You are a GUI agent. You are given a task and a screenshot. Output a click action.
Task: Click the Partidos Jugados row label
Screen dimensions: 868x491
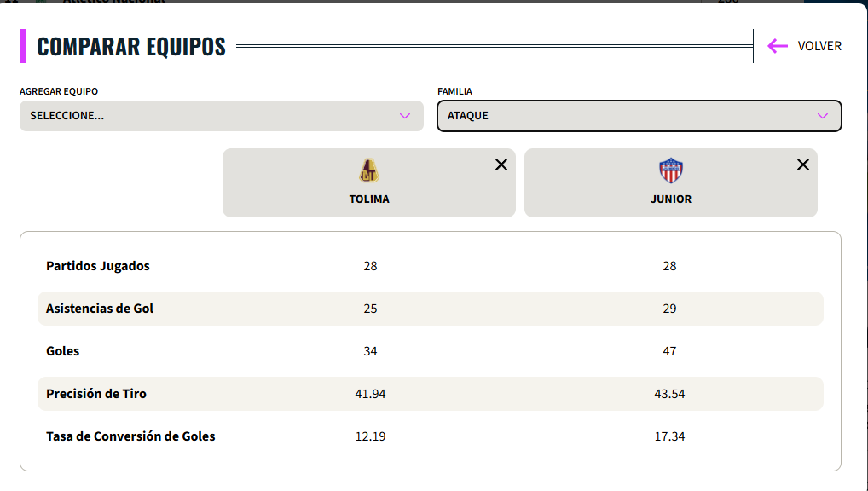click(x=98, y=266)
